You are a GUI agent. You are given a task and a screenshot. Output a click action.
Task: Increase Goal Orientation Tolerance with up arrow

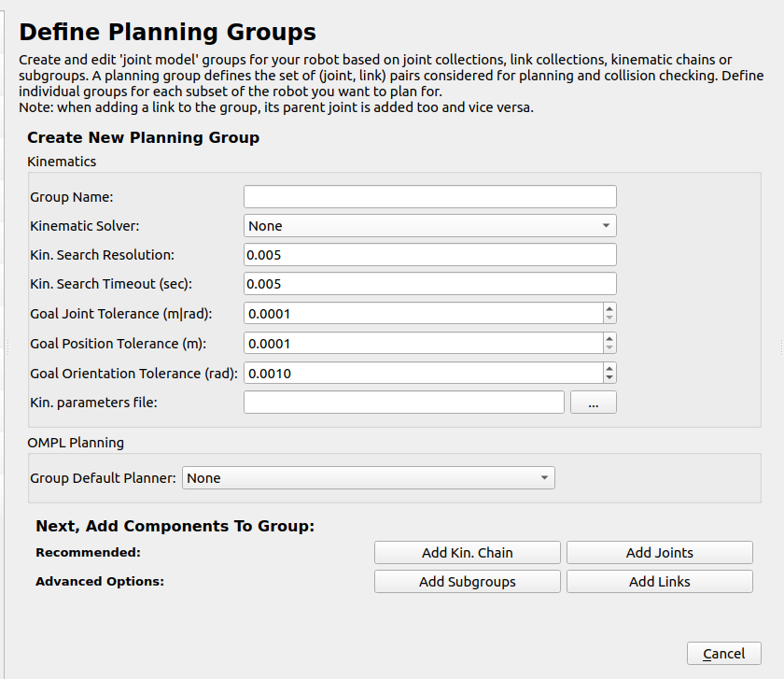609,368
